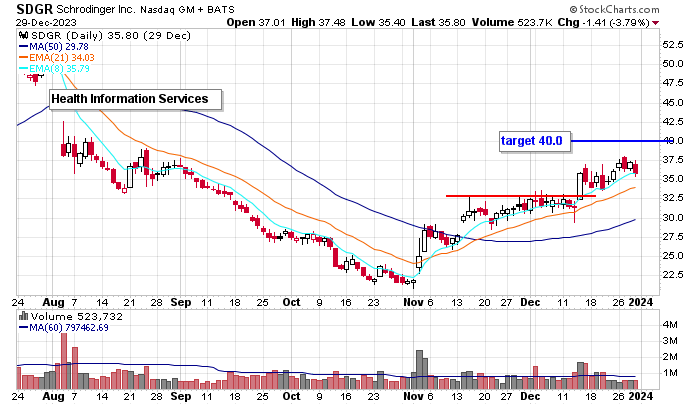Viewport: 700px width, 405px height.
Task: Click the 27.5 price axis label
Action: click(673, 237)
